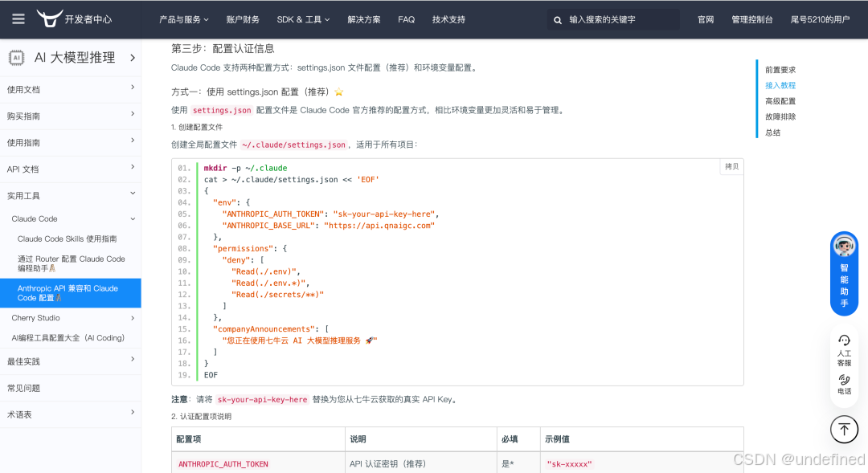
Task: Jump to 总结 section
Action: (773, 133)
